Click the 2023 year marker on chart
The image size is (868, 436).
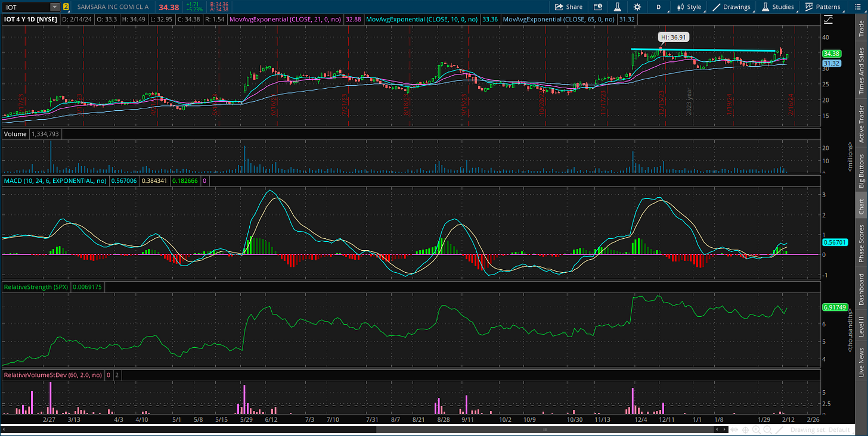tap(689, 101)
